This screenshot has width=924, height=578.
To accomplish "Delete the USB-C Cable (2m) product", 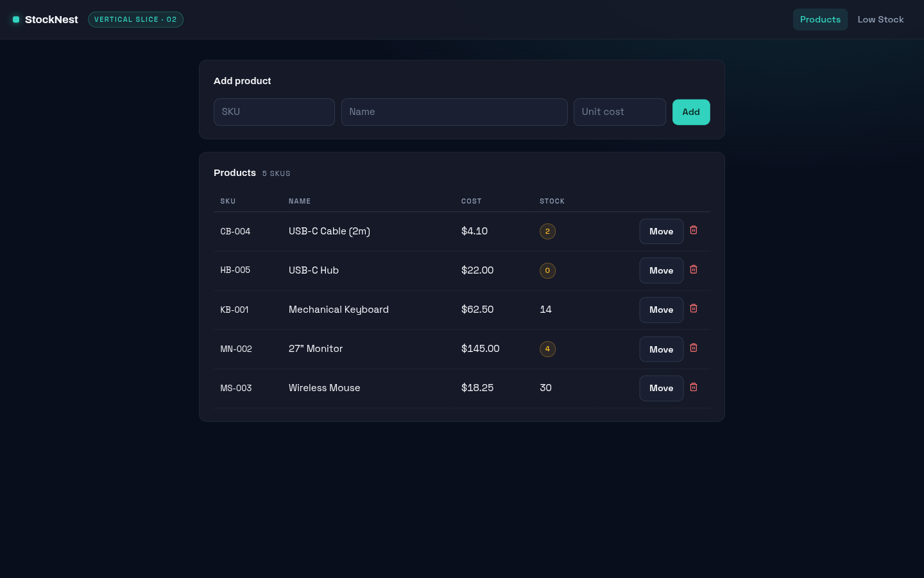I will (694, 230).
